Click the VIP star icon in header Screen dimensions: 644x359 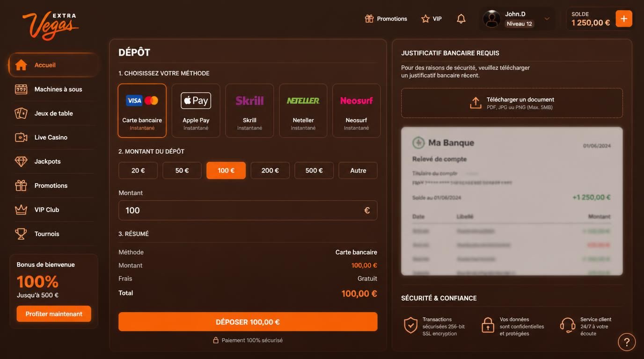pyautogui.click(x=425, y=19)
